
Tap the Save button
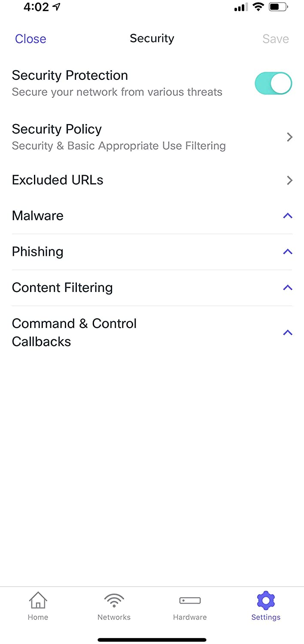[275, 39]
